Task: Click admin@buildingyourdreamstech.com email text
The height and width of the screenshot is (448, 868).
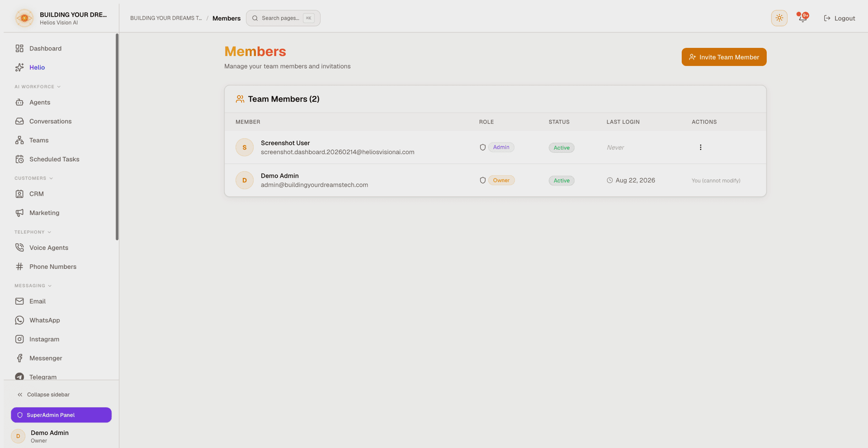Action: (315, 185)
